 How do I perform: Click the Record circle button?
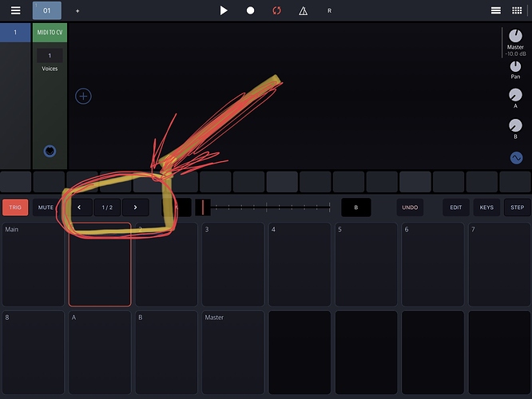click(250, 10)
